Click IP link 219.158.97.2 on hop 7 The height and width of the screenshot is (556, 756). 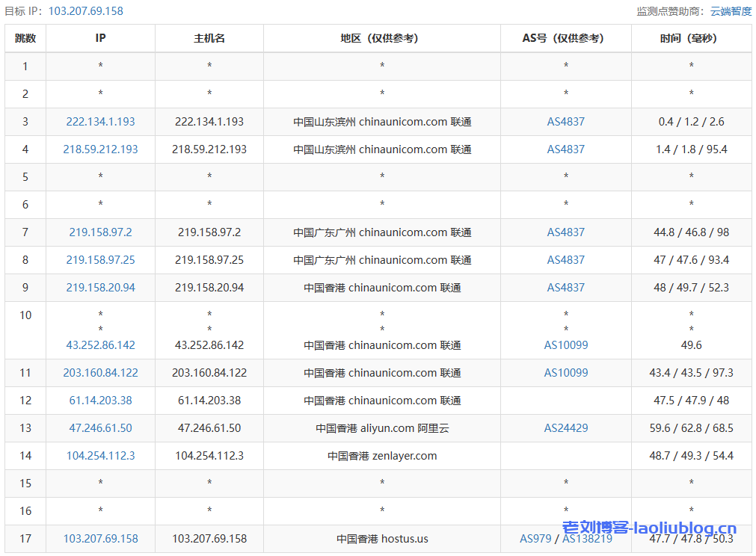click(x=99, y=232)
